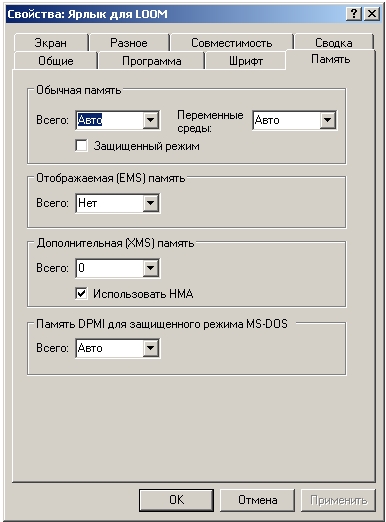The image size is (386, 522).
Task: Open the EMS память Всего dropdown
Action: pyautogui.click(x=151, y=203)
